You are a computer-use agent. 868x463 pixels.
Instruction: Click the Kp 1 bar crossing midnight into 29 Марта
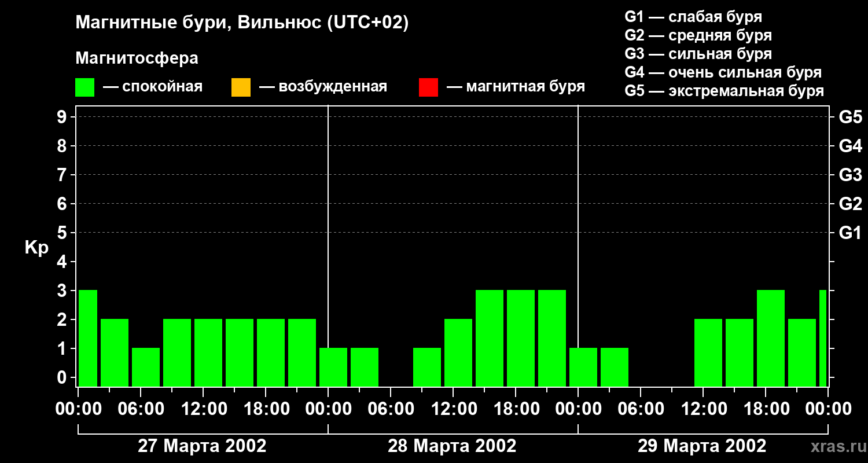[x=583, y=367]
